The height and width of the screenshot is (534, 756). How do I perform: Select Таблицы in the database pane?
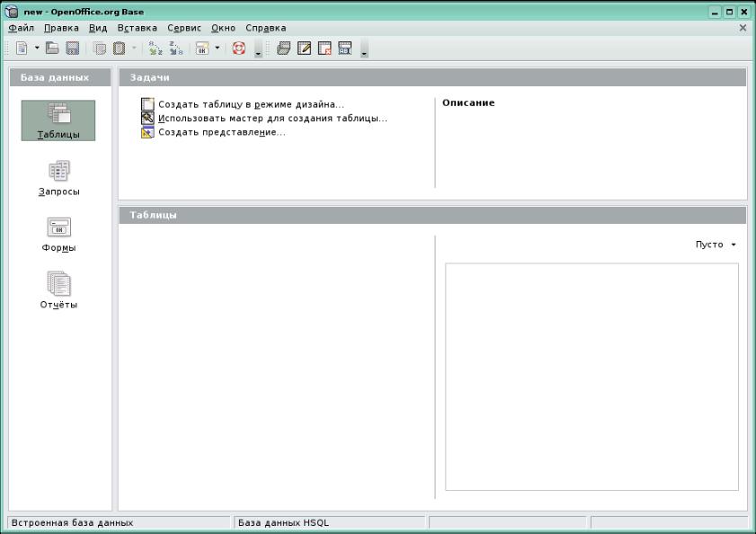click(x=58, y=120)
